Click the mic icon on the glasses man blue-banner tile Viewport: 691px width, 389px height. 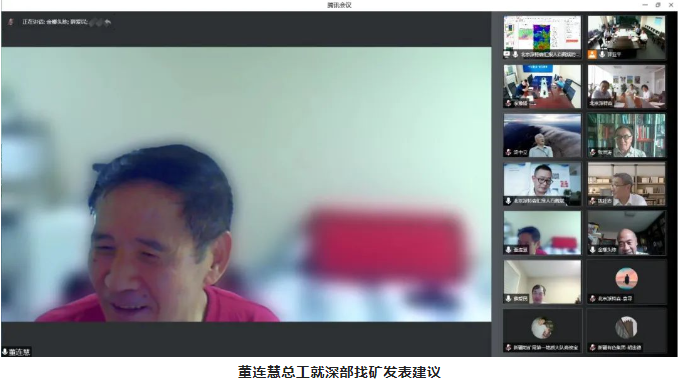(x=509, y=201)
